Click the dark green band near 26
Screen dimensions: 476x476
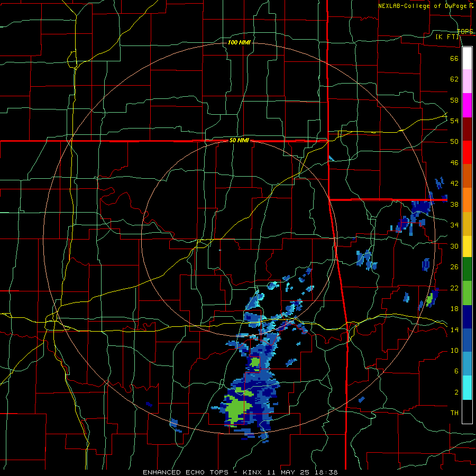coord(467,269)
